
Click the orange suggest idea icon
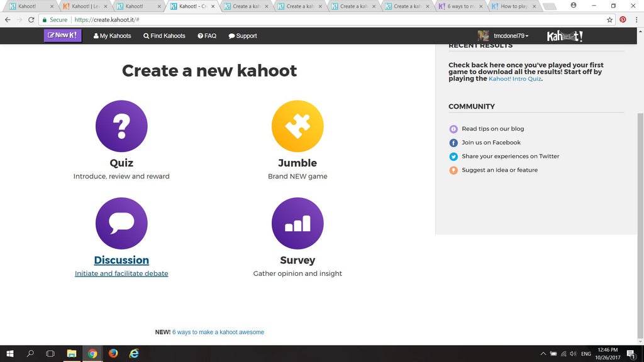tap(453, 170)
